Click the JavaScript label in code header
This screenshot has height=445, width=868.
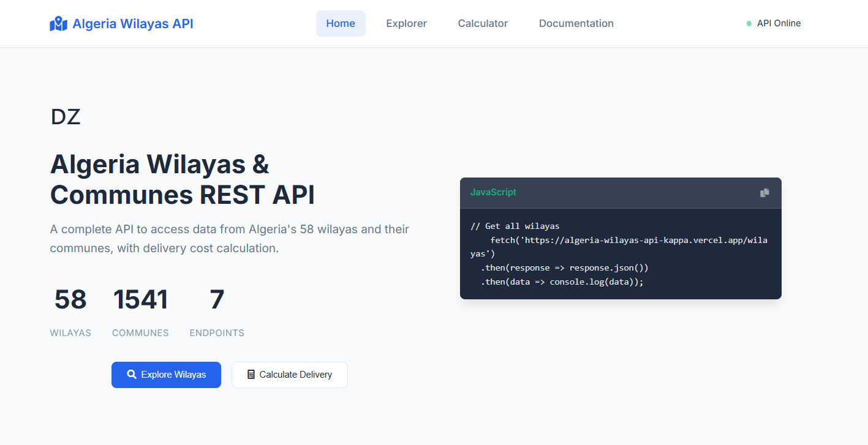[x=493, y=192]
